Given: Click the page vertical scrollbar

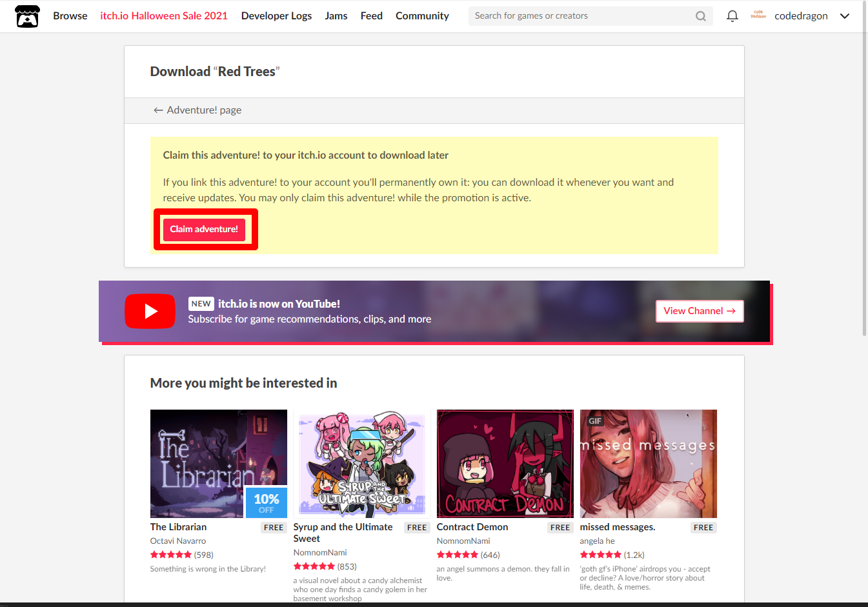Looking at the screenshot, I should [865, 168].
